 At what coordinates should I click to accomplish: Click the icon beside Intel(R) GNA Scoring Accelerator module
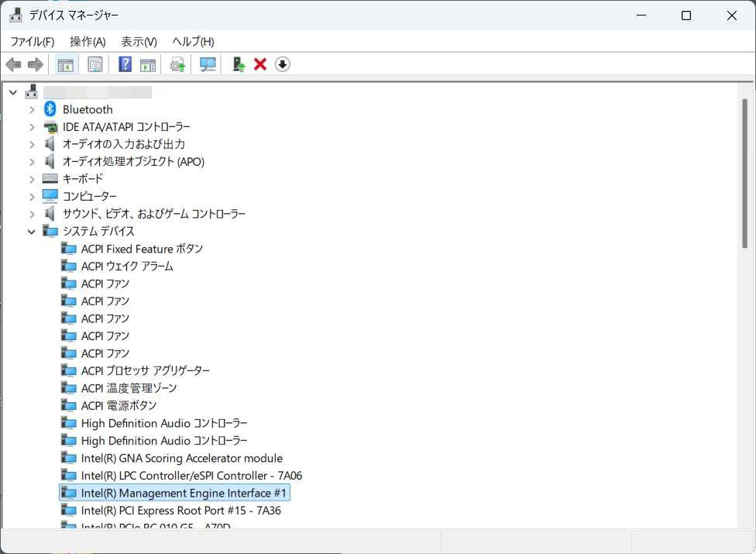point(68,458)
